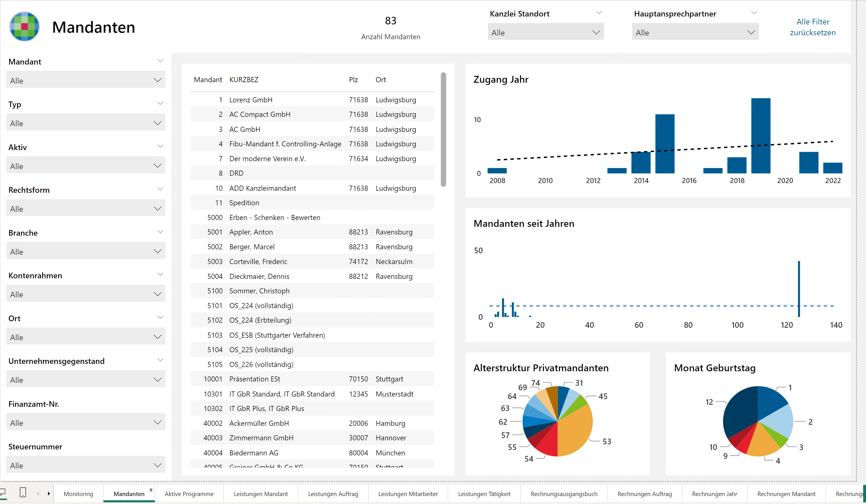Collapse the Rechtsform slicer header chevron
The height and width of the screenshot is (504, 866).
[160, 189]
